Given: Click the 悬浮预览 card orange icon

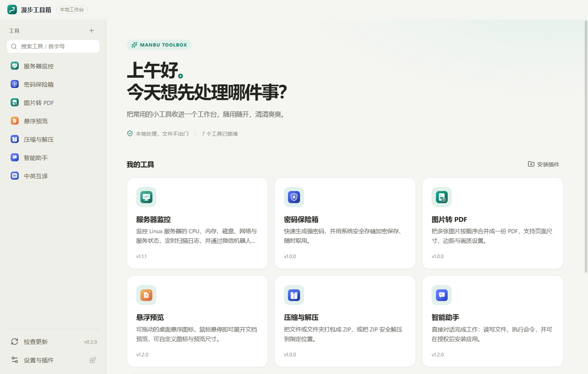Looking at the screenshot, I should pyautogui.click(x=146, y=295).
